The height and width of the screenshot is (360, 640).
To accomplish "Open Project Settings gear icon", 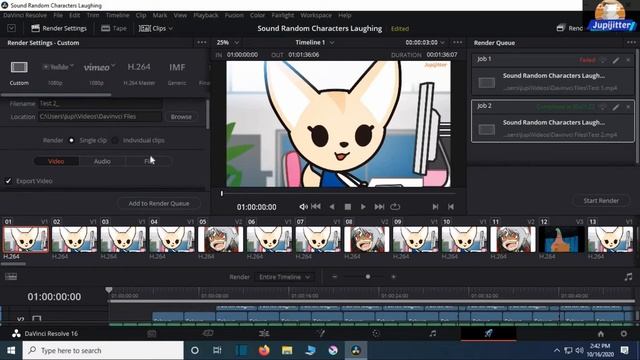I will pos(624,333).
